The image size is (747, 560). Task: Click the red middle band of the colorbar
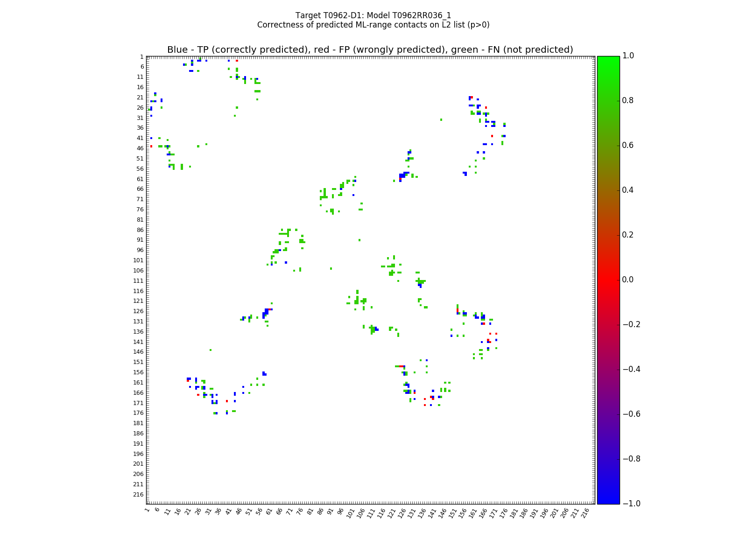pyautogui.click(x=608, y=280)
